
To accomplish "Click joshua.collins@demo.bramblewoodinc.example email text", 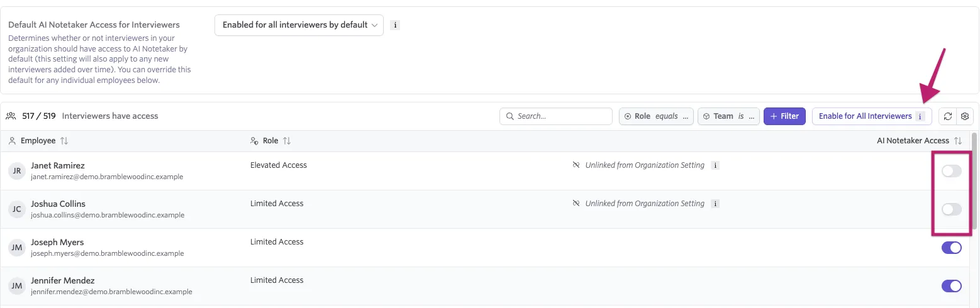I will tap(108, 215).
